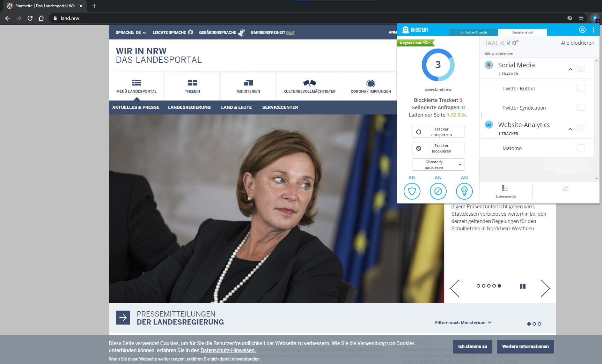Open Ghostery three-dot options menu

pyautogui.click(x=593, y=30)
